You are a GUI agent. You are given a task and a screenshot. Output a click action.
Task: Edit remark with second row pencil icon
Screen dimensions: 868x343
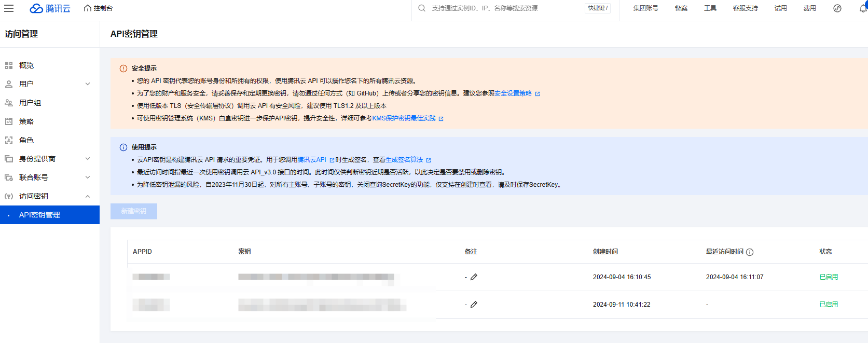pyautogui.click(x=474, y=305)
